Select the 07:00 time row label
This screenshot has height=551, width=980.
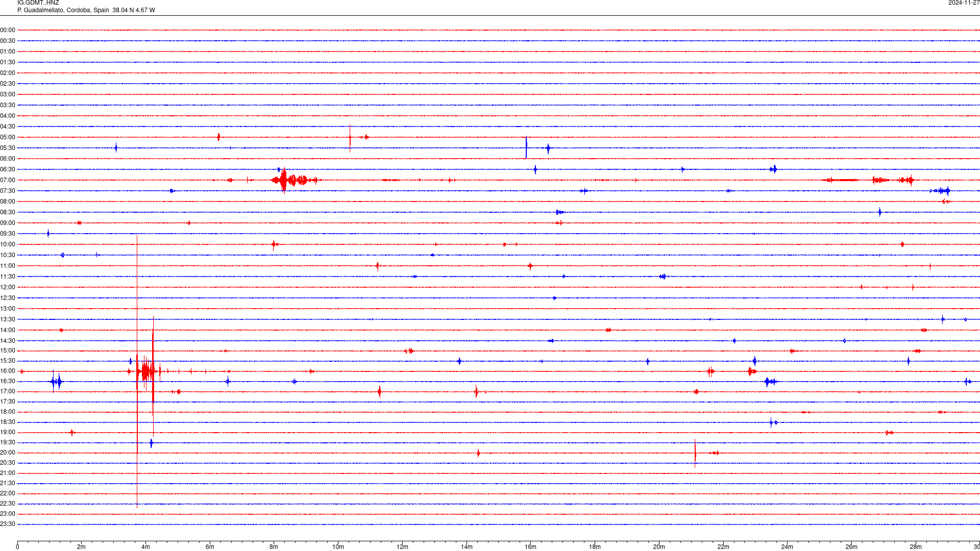click(8, 180)
